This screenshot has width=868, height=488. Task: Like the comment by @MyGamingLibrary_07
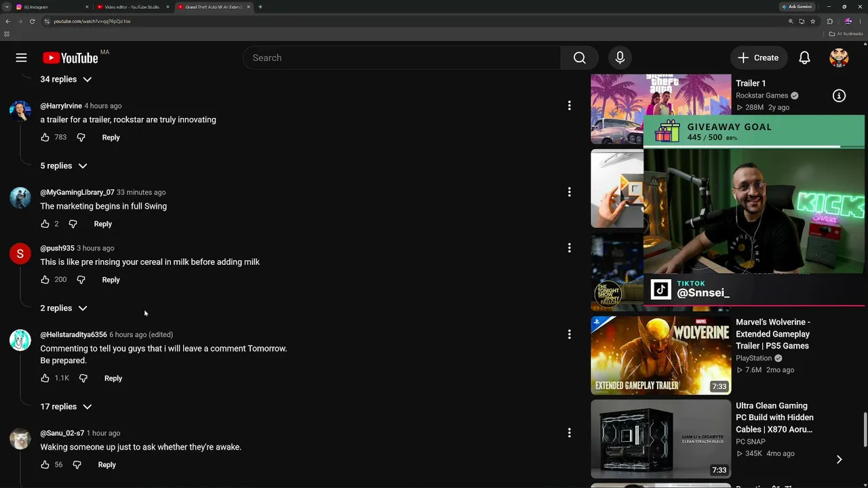tap(45, 224)
